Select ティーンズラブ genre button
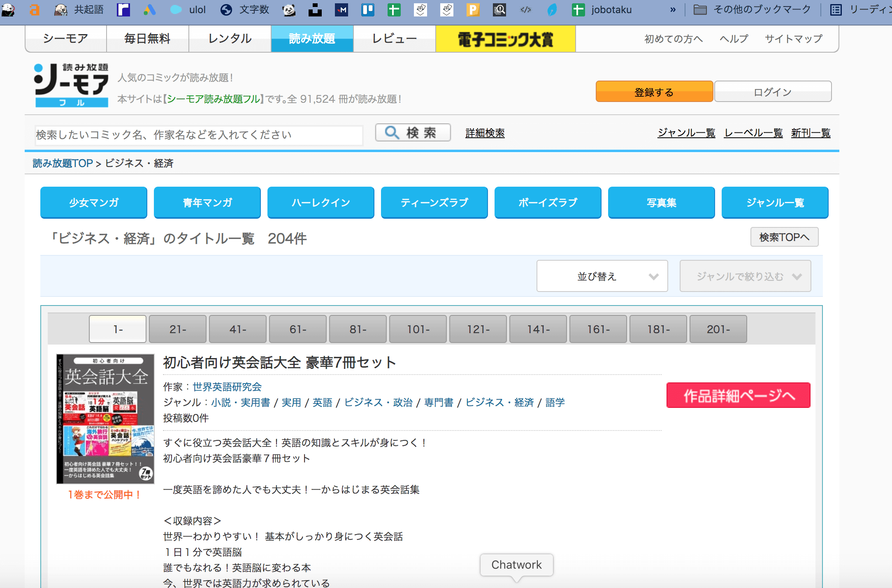Image resolution: width=892 pixels, height=588 pixels. (434, 202)
